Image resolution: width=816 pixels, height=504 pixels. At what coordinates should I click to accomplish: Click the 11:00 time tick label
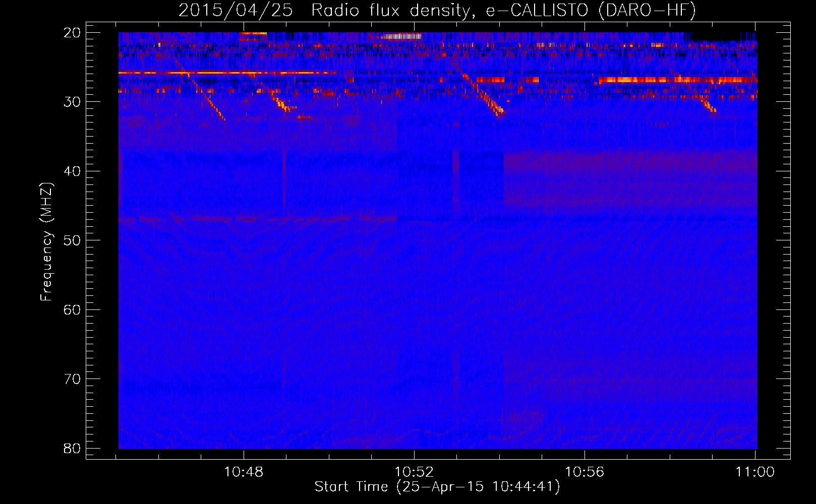click(755, 472)
